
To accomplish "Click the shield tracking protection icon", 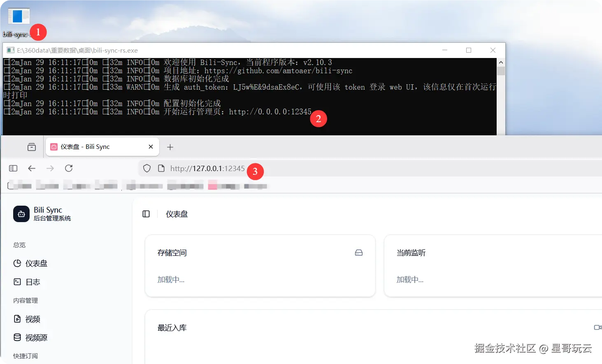I will click(147, 168).
